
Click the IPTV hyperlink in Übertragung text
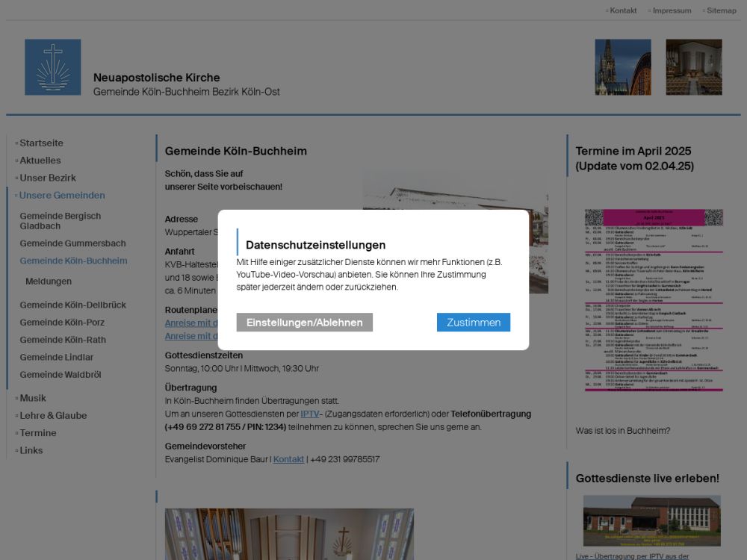pyautogui.click(x=310, y=414)
